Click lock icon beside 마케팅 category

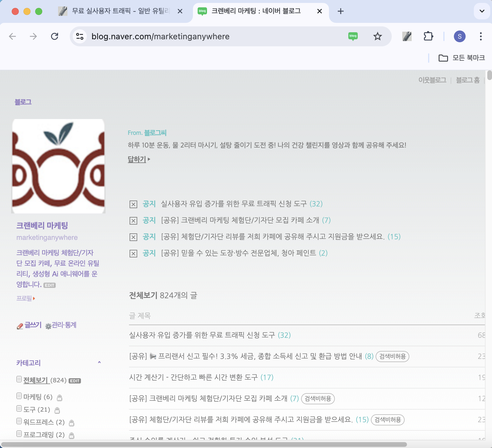tap(60, 398)
